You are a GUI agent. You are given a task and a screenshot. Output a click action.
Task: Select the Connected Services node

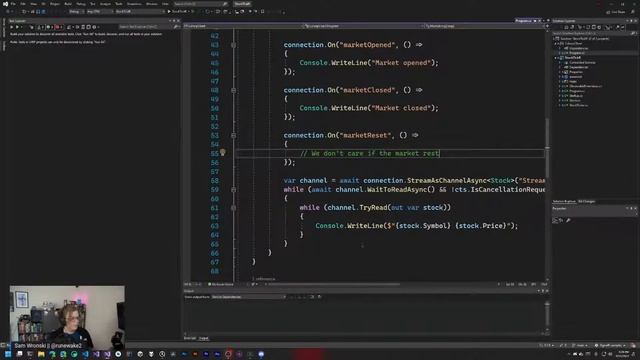point(582,62)
